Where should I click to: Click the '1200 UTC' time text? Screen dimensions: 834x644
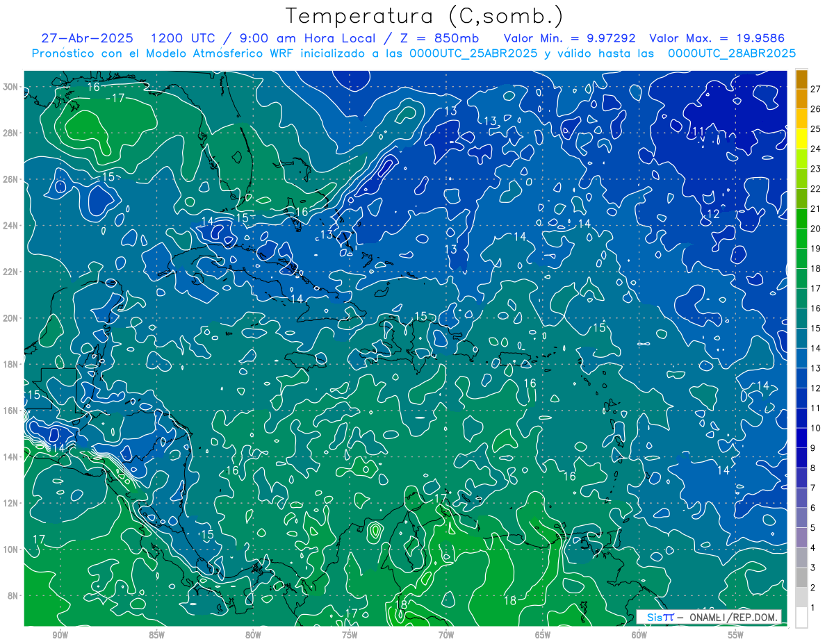[x=181, y=38]
